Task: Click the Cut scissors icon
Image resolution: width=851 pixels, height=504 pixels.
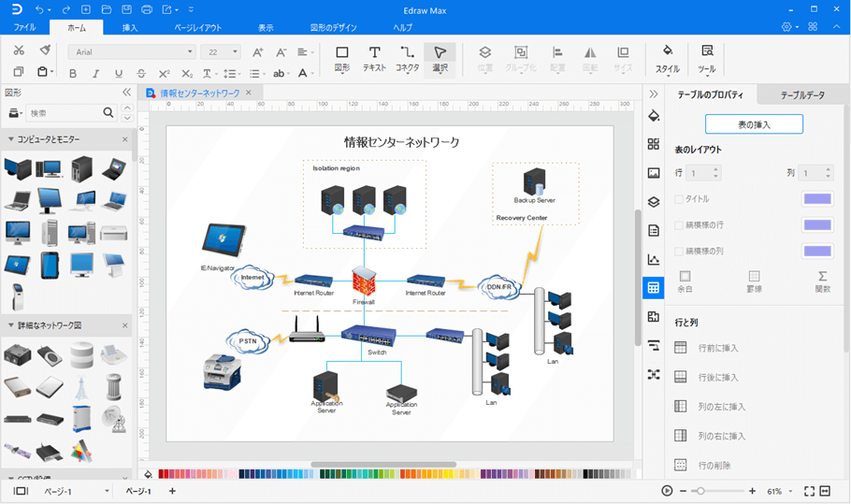Action: (19, 50)
